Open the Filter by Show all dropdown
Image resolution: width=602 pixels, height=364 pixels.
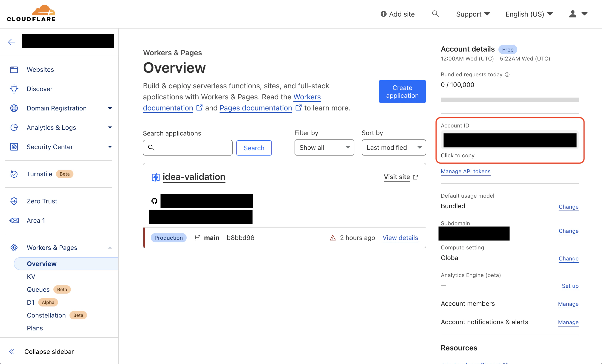click(324, 147)
